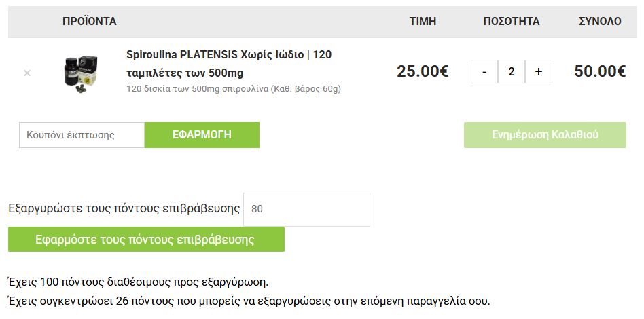
Task: Focus the quantity field showing 2
Action: (x=512, y=72)
